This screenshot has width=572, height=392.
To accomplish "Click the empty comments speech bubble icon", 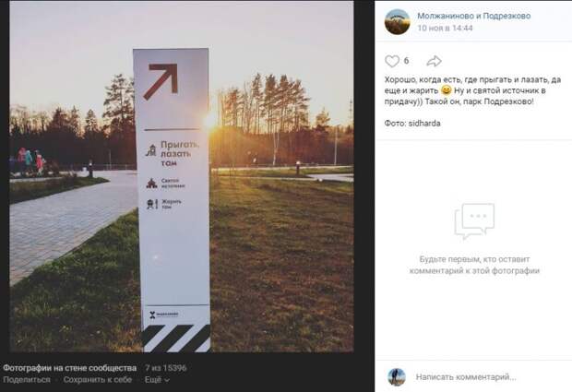I will [474, 221].
